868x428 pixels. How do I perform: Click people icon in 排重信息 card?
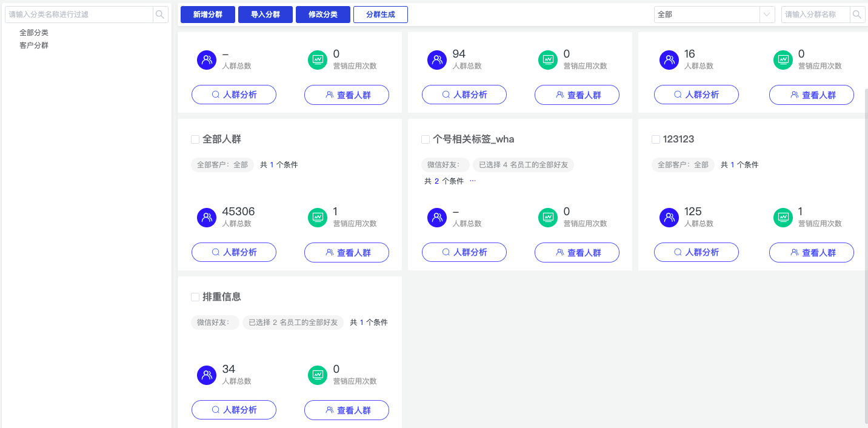pyautogui.click(x=207, y=375)
